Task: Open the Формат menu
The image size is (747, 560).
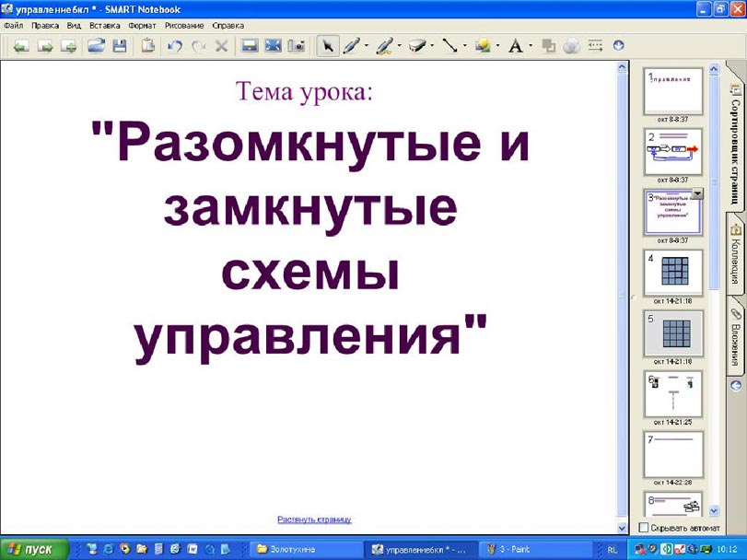Action: [x=142, y=26]
